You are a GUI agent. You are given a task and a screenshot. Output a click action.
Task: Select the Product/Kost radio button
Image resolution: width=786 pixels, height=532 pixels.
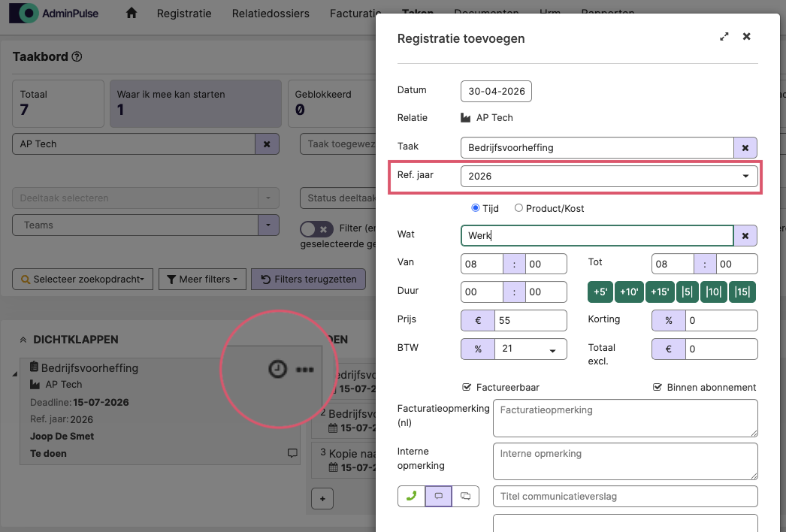[x=518, y=207]
